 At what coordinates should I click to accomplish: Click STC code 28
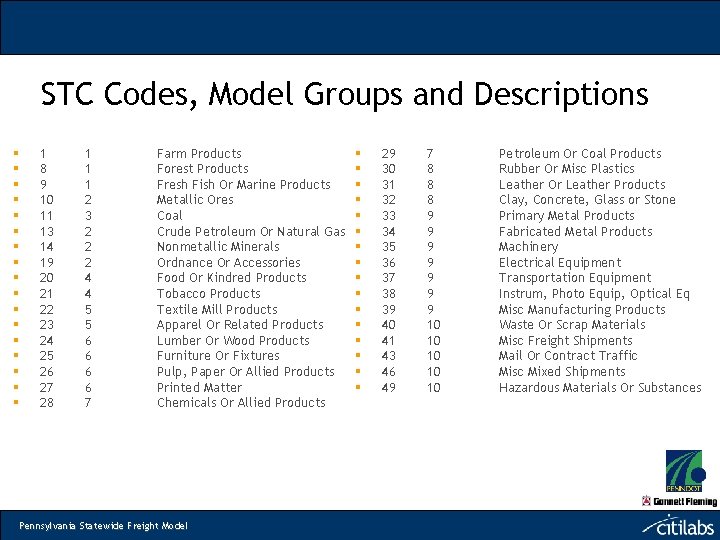[x=46, y=403]
